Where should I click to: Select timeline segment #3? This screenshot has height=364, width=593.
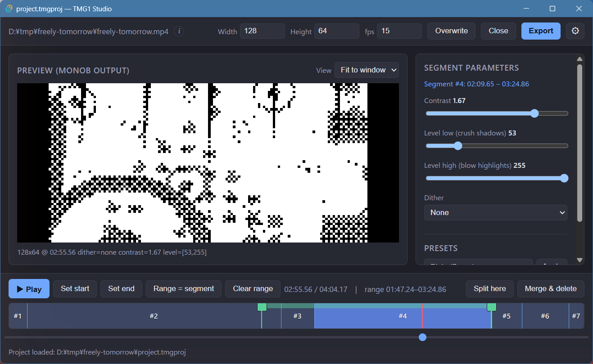(x=298, y=316)
